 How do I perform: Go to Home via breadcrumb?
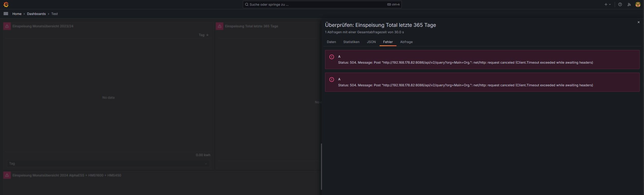pyautogui.click(x=17, y=14)
